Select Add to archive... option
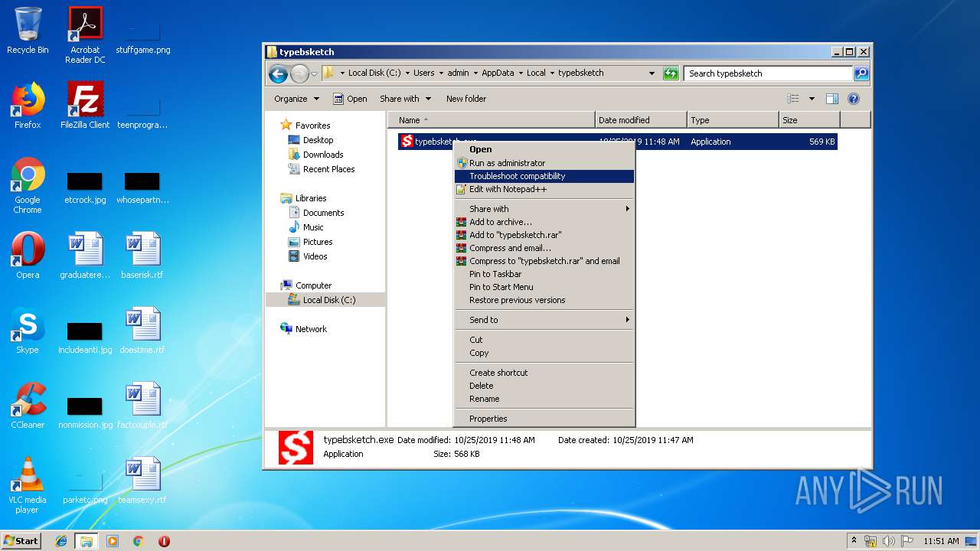Screen dimensions: 980x551 (x=544, y=222)
